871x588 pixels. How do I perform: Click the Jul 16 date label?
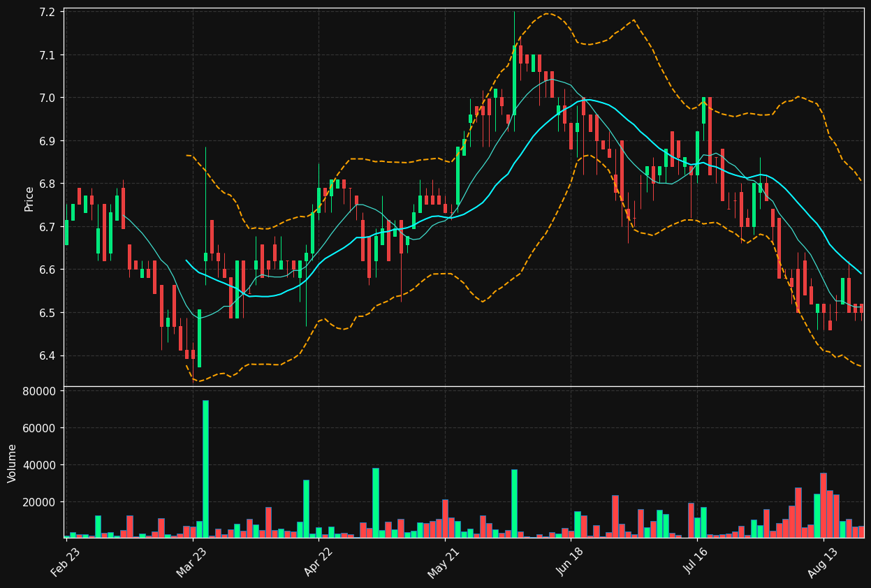696,562
